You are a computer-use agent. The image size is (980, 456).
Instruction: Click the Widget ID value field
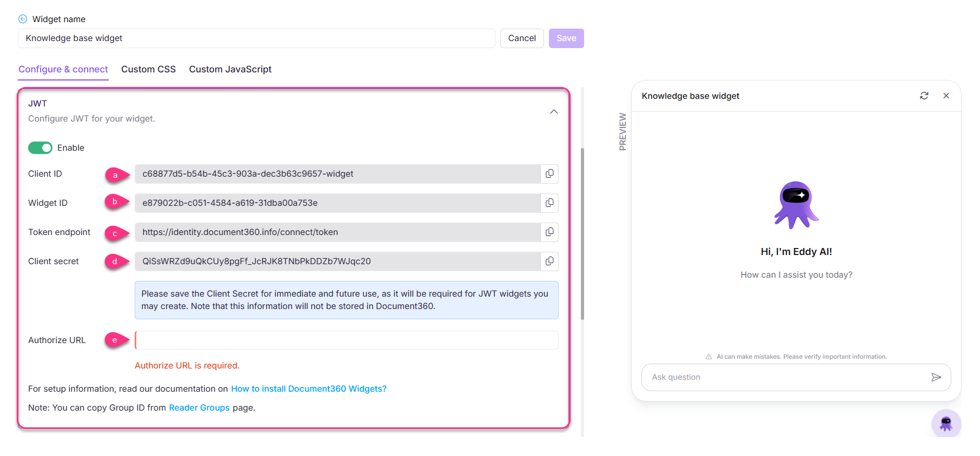point(337,203)
